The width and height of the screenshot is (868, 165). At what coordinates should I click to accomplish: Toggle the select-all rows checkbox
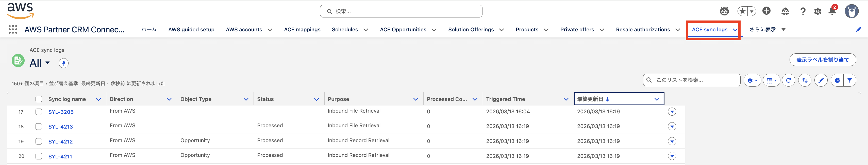(39, 99)
